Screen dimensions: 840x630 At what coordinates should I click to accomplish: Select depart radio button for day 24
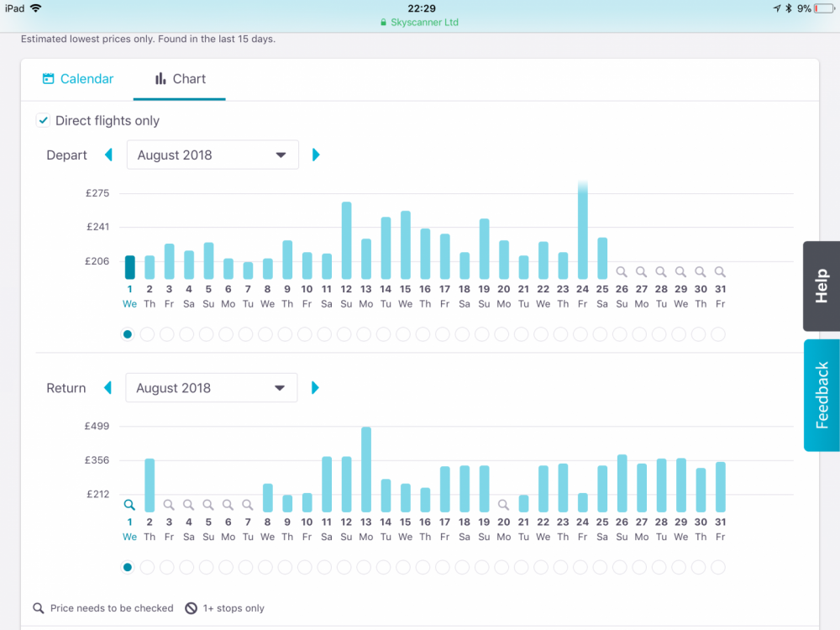pyautogui.click(x=580, y=334)
